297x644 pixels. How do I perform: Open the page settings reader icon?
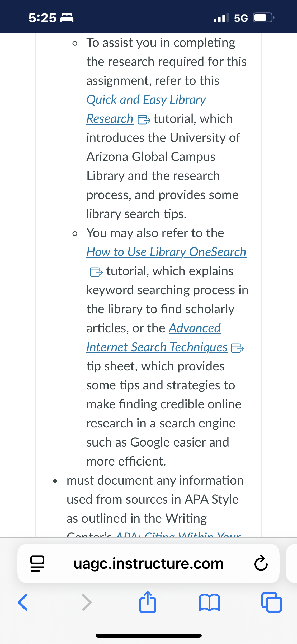coord(37,563)
